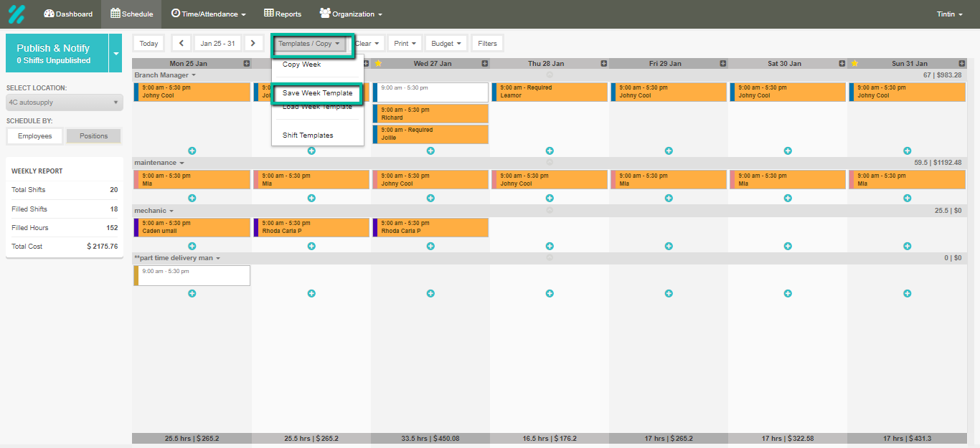The image size is (980, 448).
Task: Open the Tintin user menu
Action: (x=950, y=14)
